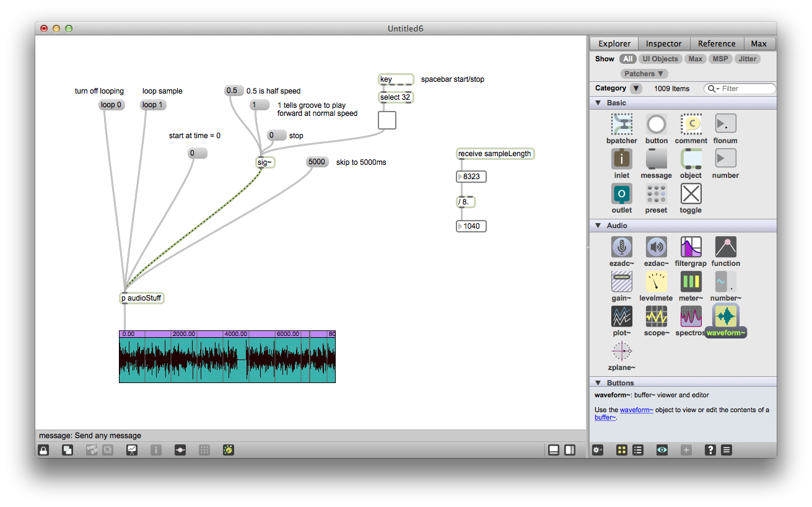Open the Max tab
812x507 pixels.
759,43
